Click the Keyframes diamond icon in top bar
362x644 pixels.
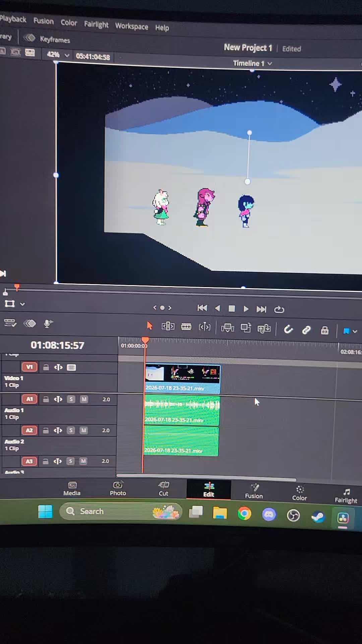tap(29, 38)
